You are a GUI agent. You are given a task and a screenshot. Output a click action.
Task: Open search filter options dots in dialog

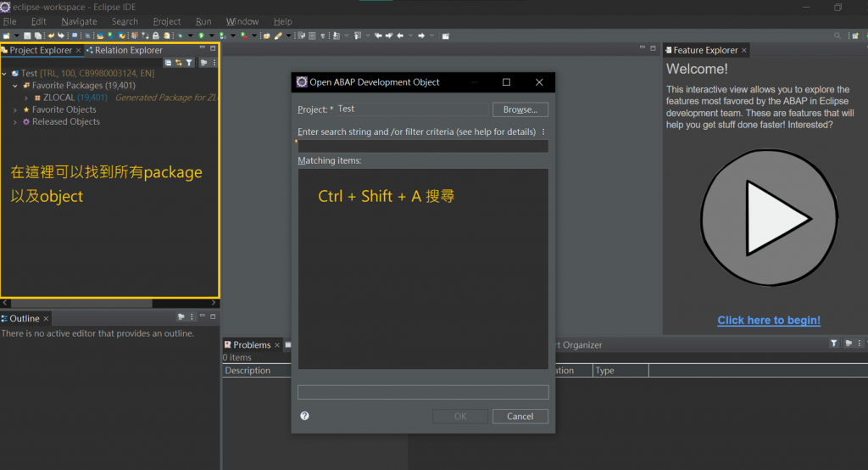(543, 131)
